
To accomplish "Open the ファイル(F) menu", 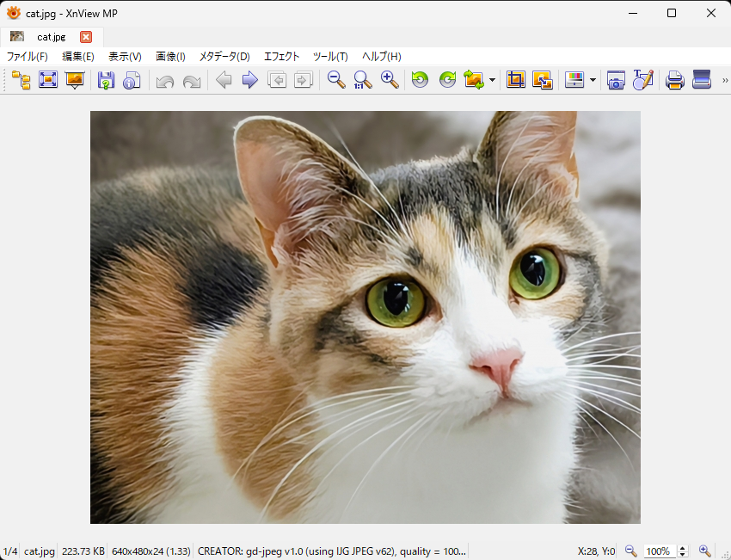I will tap(28, 57).
